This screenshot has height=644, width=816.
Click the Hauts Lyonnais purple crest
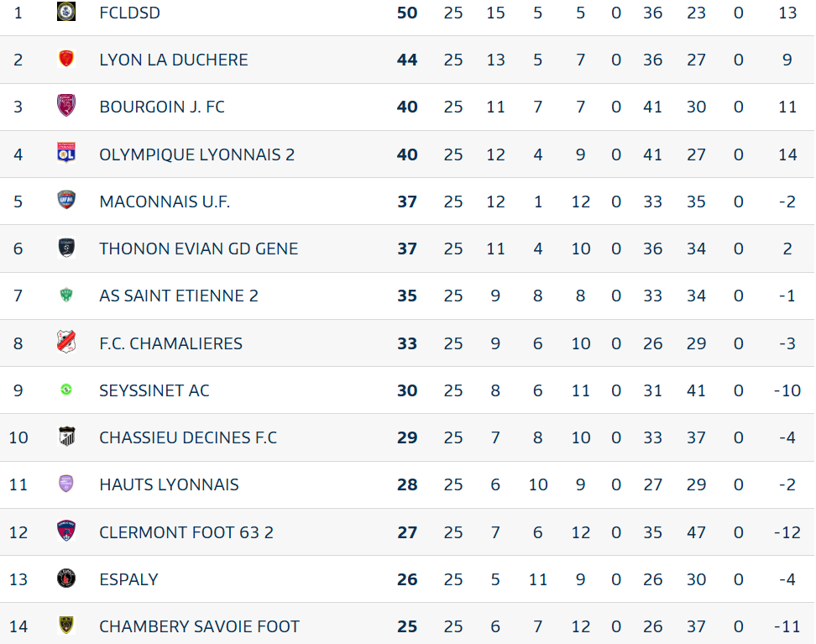(x=66, y=484)
